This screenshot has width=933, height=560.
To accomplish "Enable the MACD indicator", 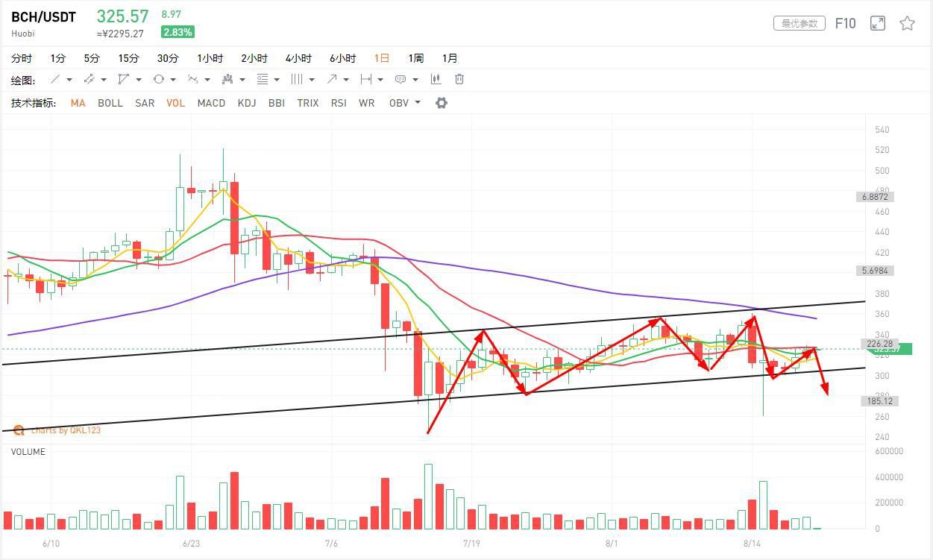I will [x=211, y=103].
